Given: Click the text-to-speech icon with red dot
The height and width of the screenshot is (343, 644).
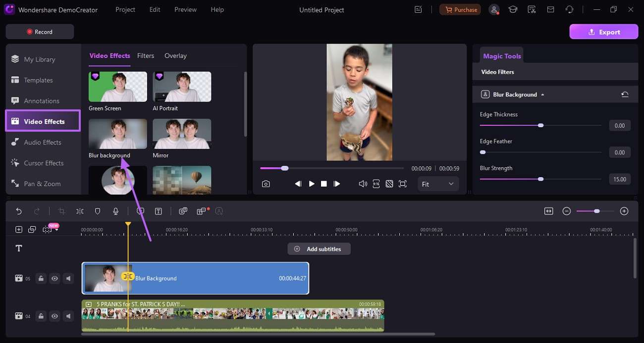Looking at the screenshot, I should pyautogui.click(x=202, y=211).
